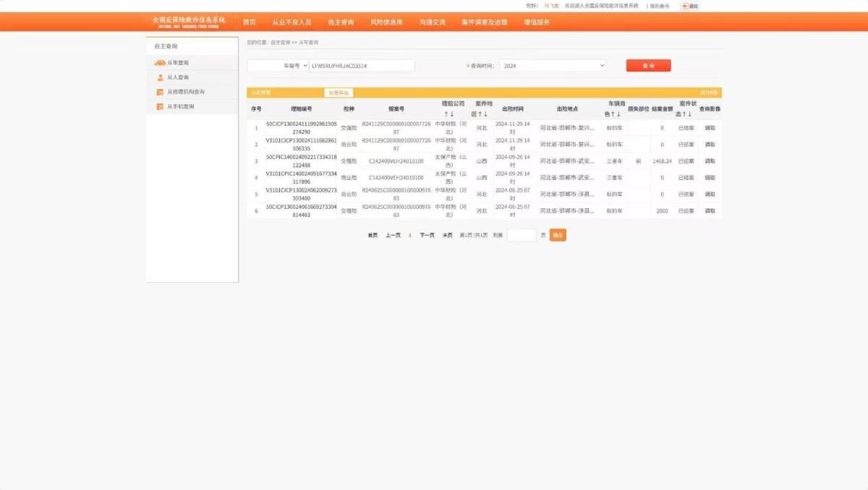The image size is (868, 490).
Task: Click the 批量导出 export button
Action: click(339, 93)
